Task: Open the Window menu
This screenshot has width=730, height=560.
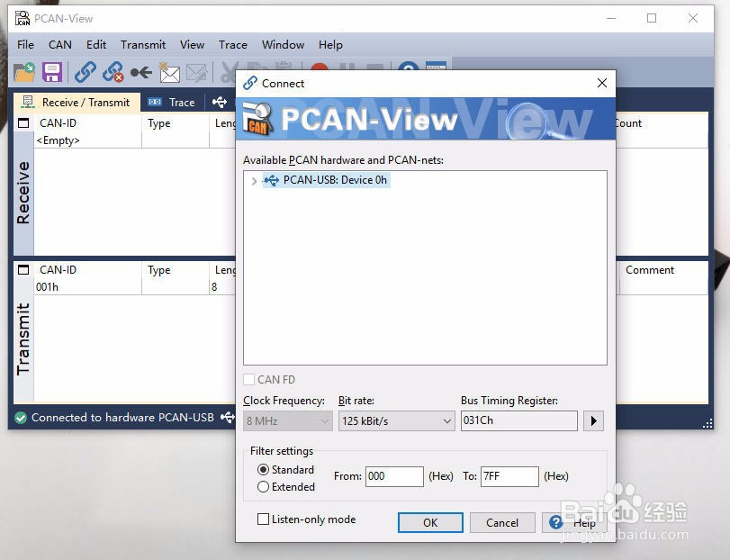Action: click(x=283, y=45)
